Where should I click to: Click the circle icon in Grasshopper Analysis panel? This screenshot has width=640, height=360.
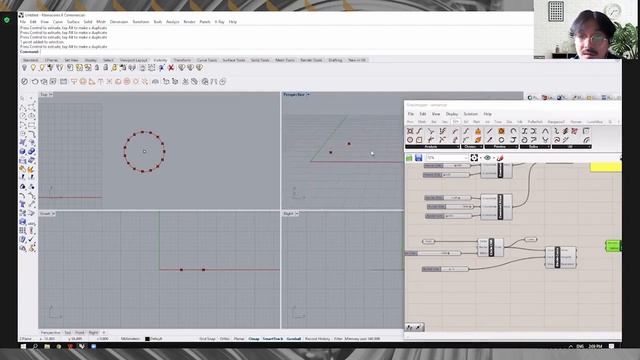pyautogui.click(x=410, y=140)
